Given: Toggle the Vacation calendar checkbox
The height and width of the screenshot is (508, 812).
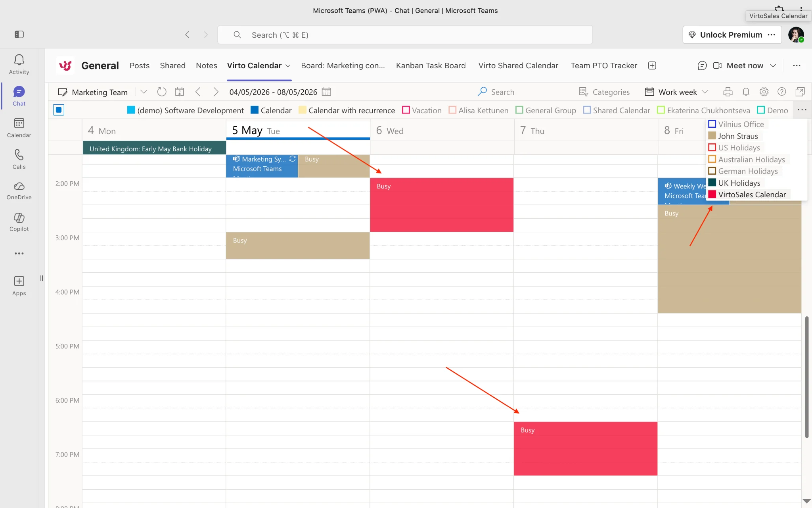Looking at the screenshot, I should [406, 110].
